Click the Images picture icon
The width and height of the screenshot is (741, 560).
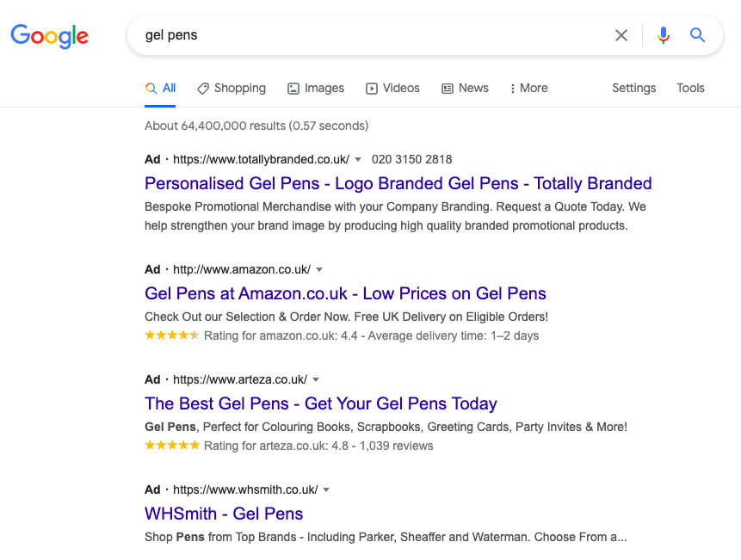tap(293, 89)
